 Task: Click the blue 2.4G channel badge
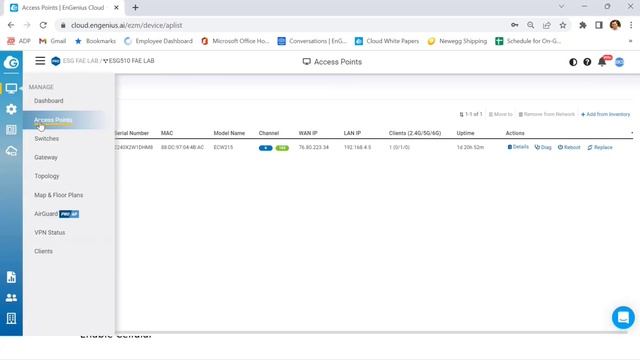coord(265,148)
